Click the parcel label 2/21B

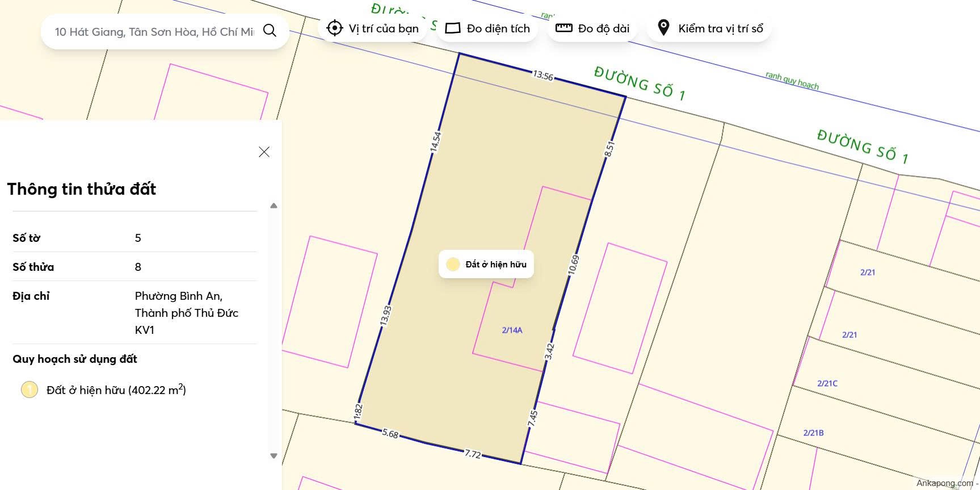click(x=813, y=433)
